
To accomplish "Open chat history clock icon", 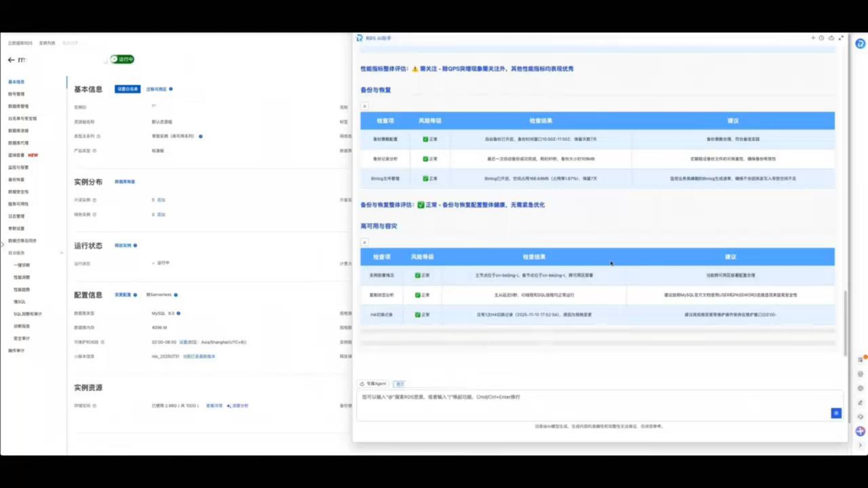I will coord(821,38).
